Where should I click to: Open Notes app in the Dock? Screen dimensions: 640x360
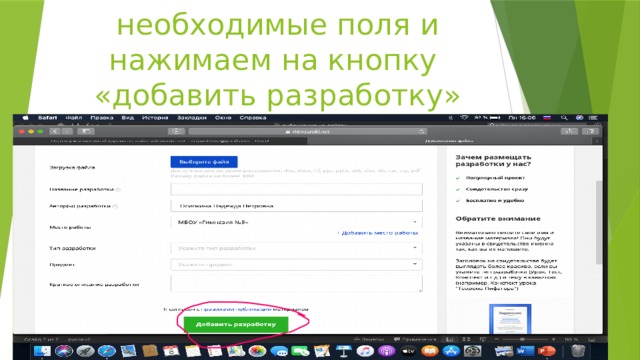(x=192, y=351)
